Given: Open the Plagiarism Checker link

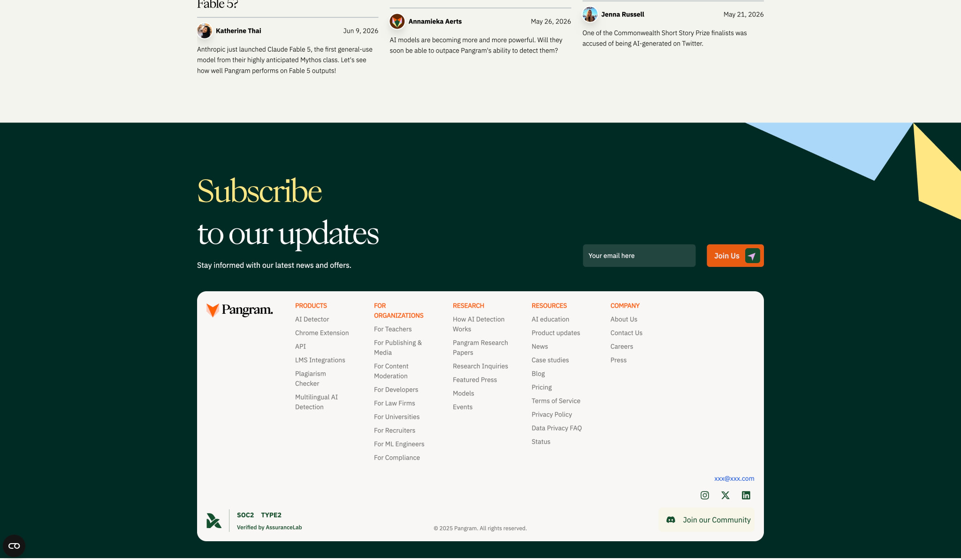Looking at the screenshot, I should point(311,378).
